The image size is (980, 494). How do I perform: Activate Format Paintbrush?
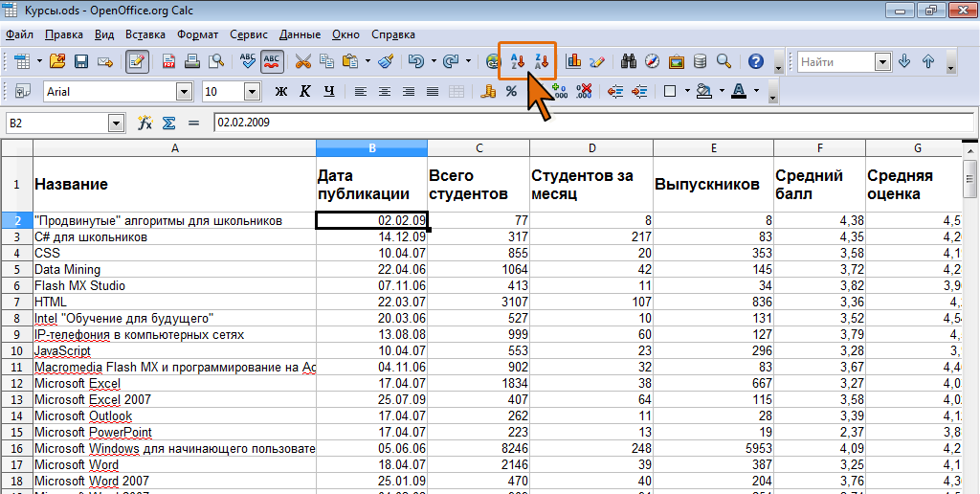coord(387,61)
